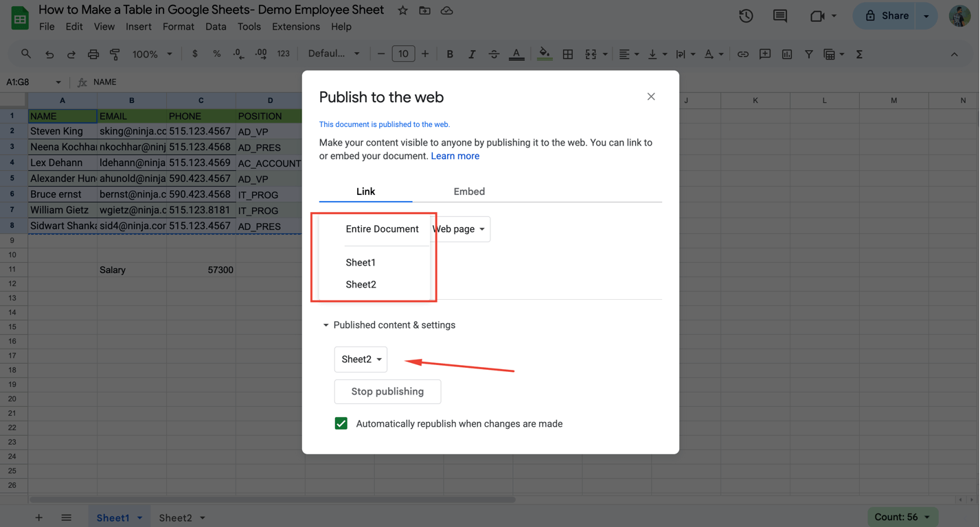
Task: Click the insert comment icon
Action: pyautogui.click(x=765, y=54)
